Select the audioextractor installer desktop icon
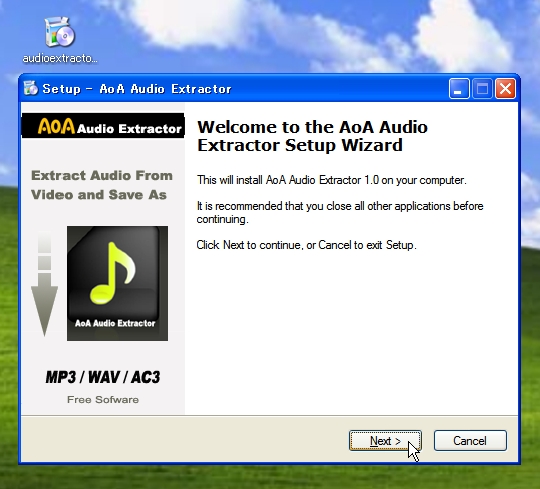Screen dimensions: 540x489 [x=60, y=32]
